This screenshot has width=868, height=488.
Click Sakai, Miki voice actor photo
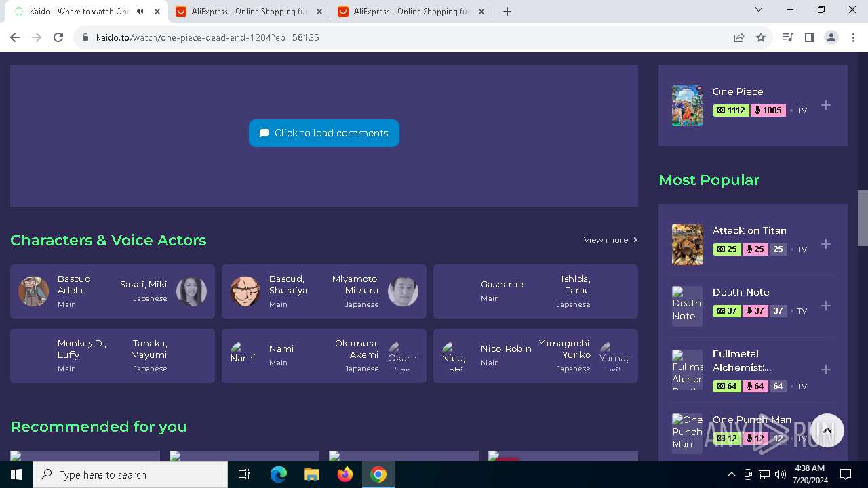191,291
